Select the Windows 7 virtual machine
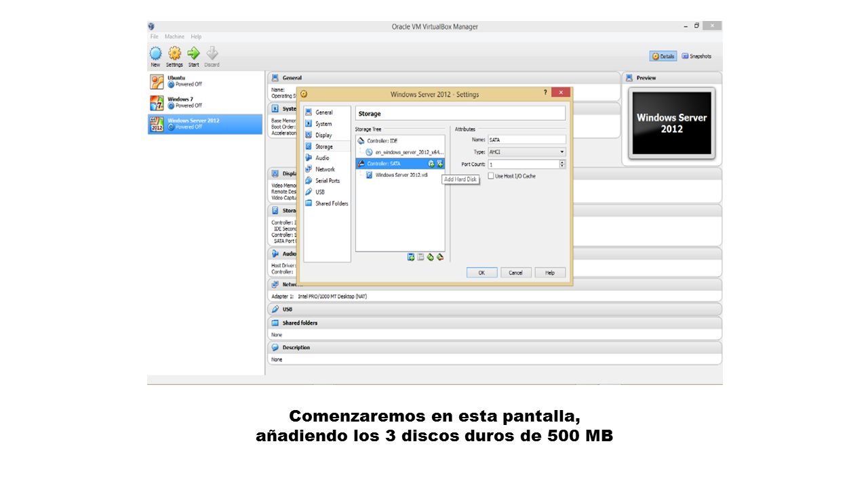 click(205, 102)
